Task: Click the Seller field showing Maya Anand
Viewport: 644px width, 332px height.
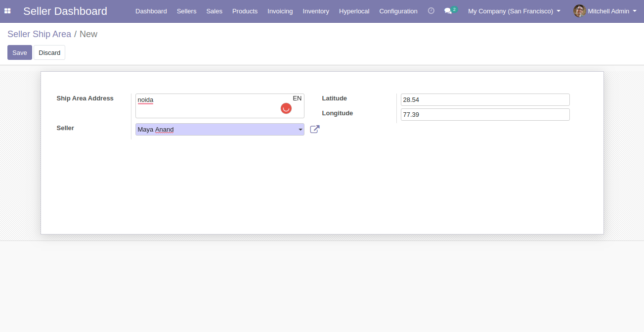Action: 220,130
